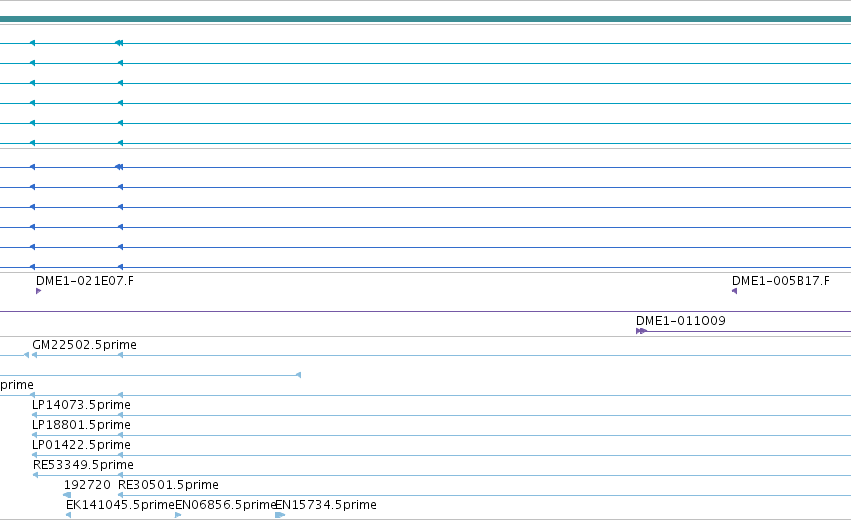851x520 pixels.
Task: Click the arrow marker under 192720
Action: 67,494
